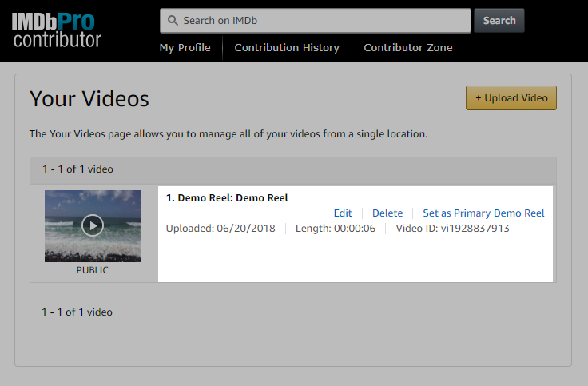The width and height of the screenshot is (588, 386).
Task: Click the Upload Video button
Action: [x=511, y=98]
